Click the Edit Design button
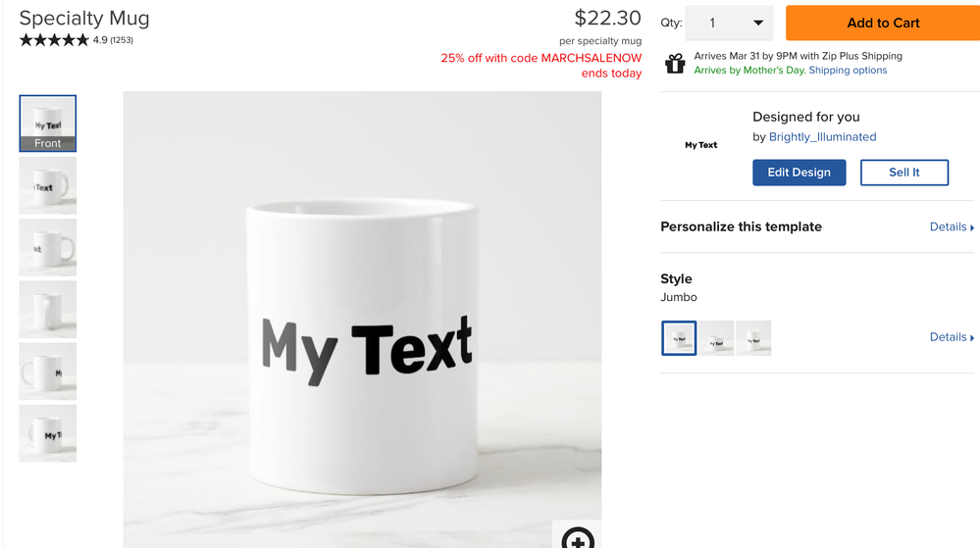Screen dimensions: 980x548 (799, 173)
